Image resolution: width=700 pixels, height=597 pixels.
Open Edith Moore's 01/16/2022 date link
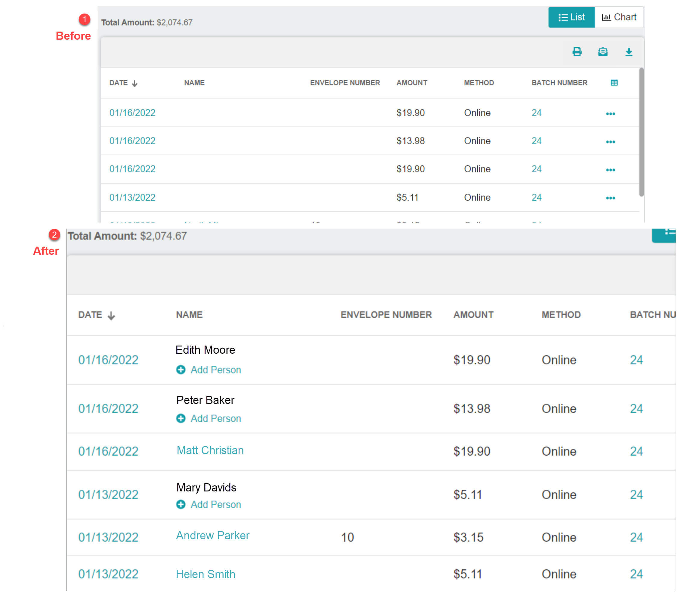click(x=108, y=360)
